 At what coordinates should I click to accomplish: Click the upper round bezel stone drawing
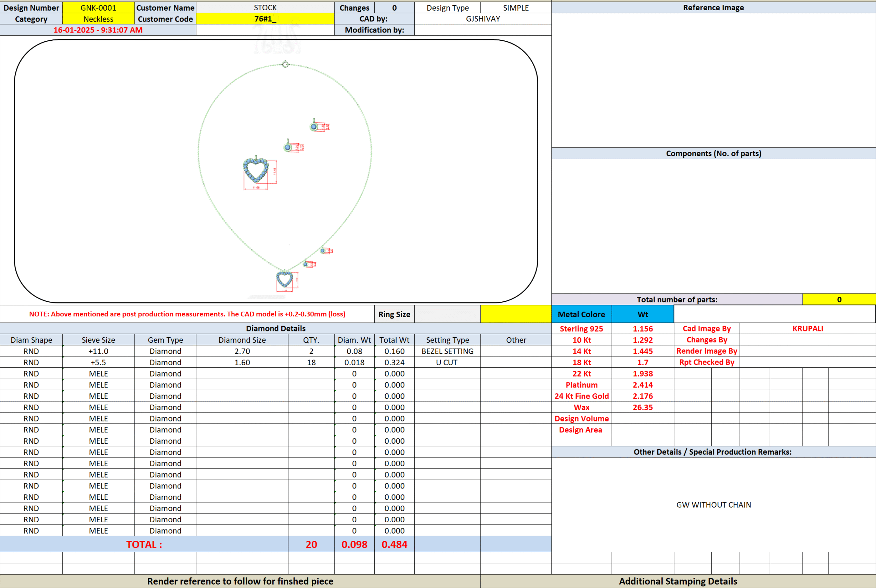tap(314, 126)
